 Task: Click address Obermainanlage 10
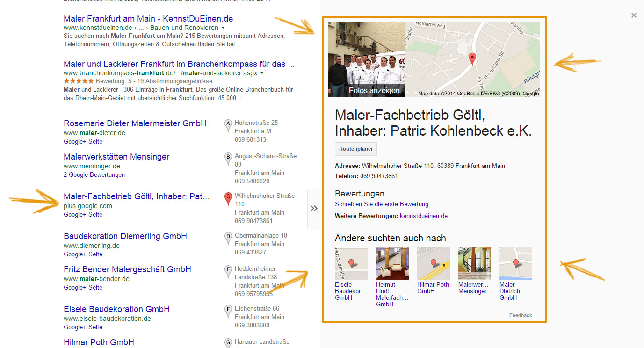[x=261, y=235]
